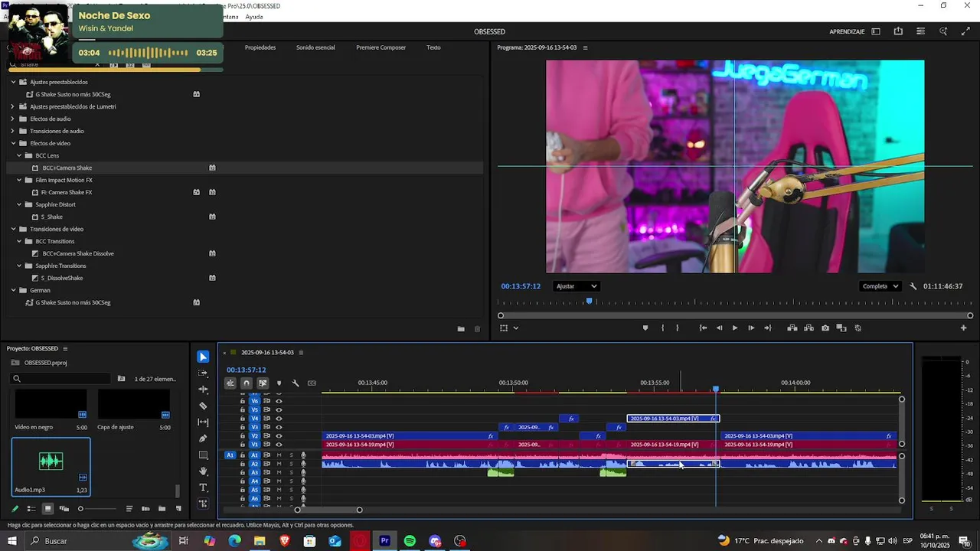The image size is (980, 551).
Task: Select the Type text tool
Action: click(203, 487)
